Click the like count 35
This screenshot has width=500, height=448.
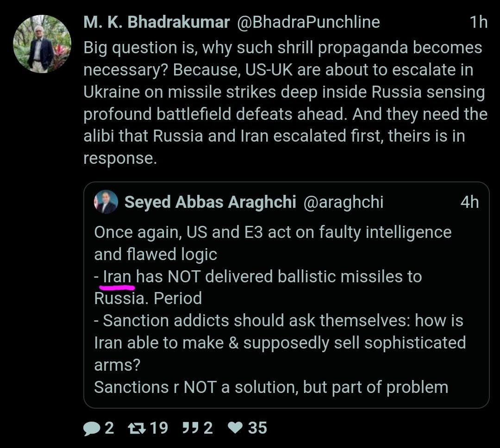coord(257,428)
